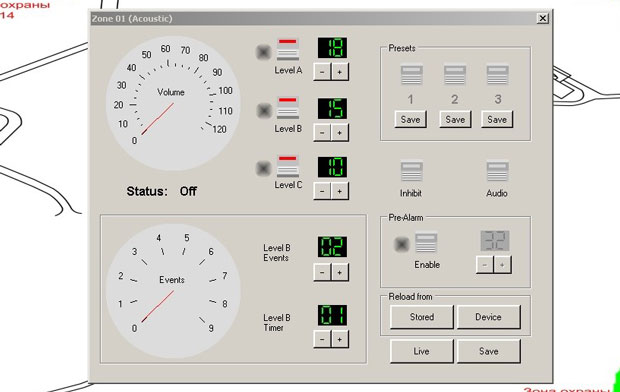Click the Level A display showing 18
The height and width of the screenshot is (392, 620).
click(332, 48)
